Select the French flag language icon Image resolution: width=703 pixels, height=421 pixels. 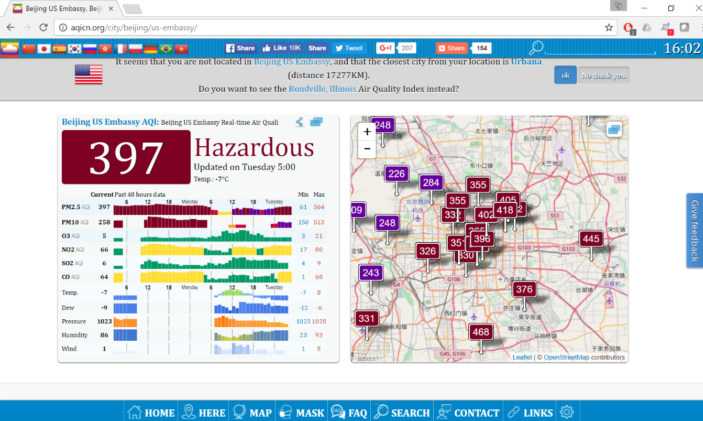coord(120,48)
